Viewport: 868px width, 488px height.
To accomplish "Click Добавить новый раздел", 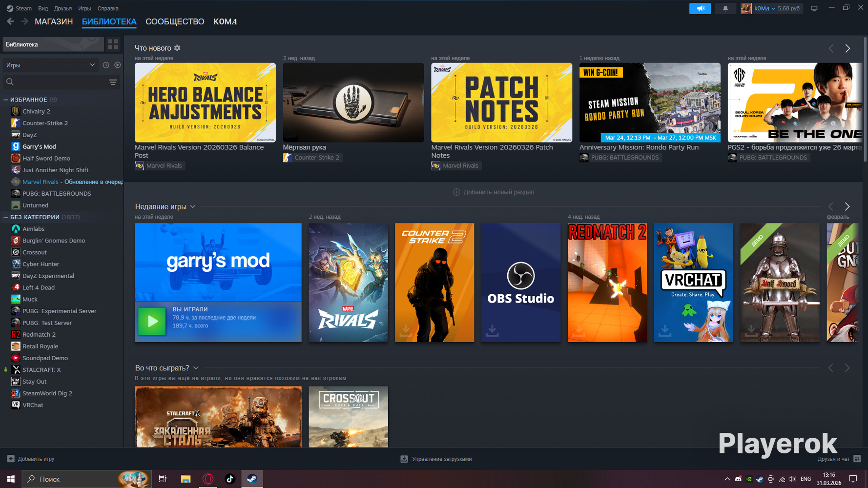I will pyautogui.click(x=494, y=192).
